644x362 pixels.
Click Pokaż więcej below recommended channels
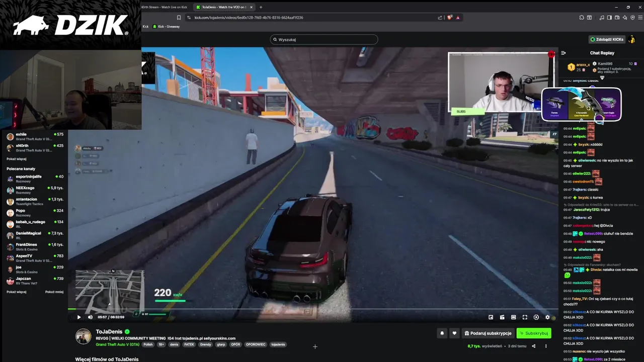(16, 292)
